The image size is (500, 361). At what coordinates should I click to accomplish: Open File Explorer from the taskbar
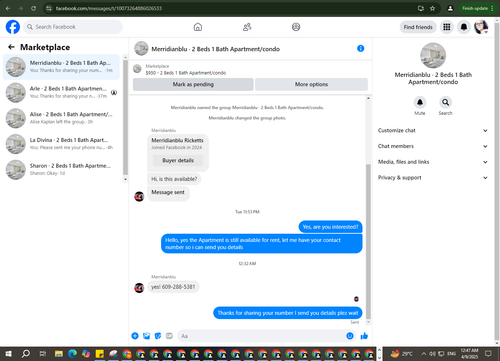[59, 354]
